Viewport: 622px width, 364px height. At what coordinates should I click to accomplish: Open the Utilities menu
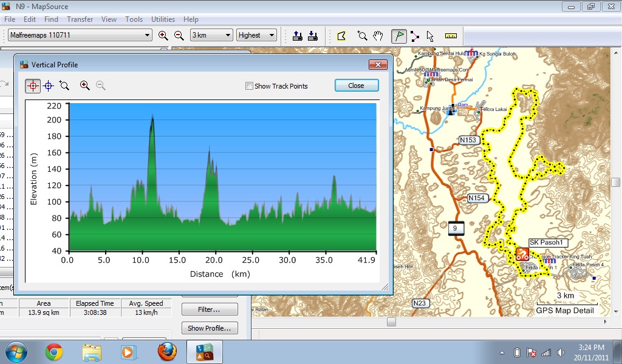[163, 19]
